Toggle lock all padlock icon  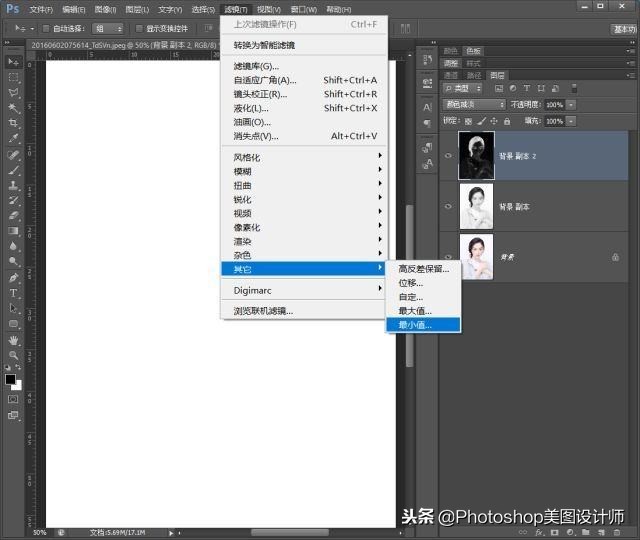click(507, 121)
